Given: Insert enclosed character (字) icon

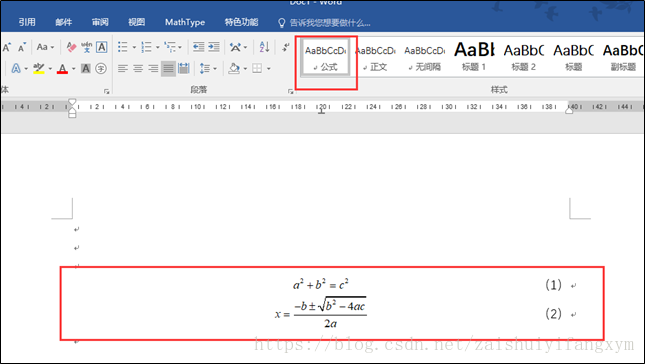Looking at the screenshot, I should 101,68.
